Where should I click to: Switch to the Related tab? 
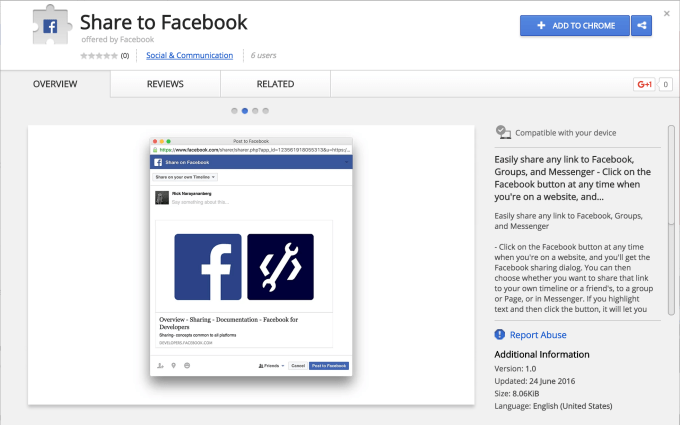click(x=275, y=84)
